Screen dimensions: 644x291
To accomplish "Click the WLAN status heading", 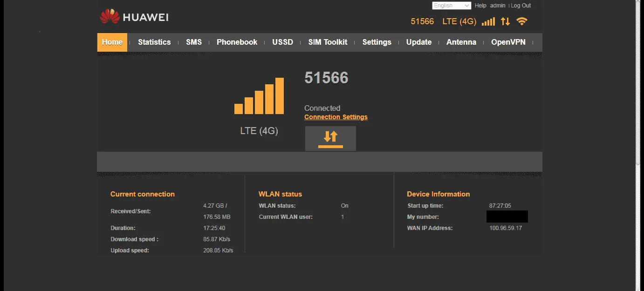I will 281,194.
